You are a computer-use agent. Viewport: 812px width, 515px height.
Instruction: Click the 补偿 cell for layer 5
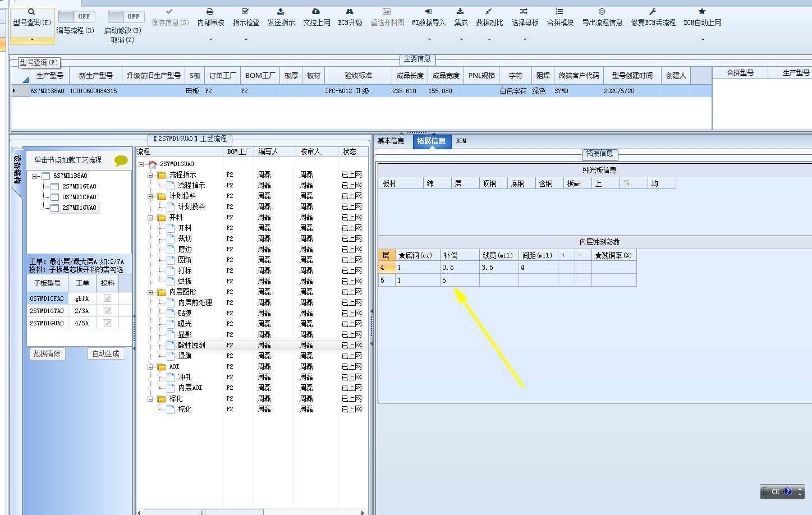(460, 280)
